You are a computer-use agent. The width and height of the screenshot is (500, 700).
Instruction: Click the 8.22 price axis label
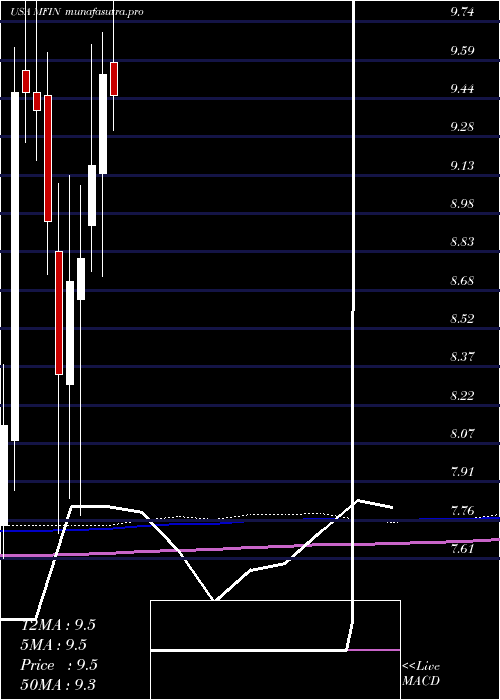click(x=462, y=396)
